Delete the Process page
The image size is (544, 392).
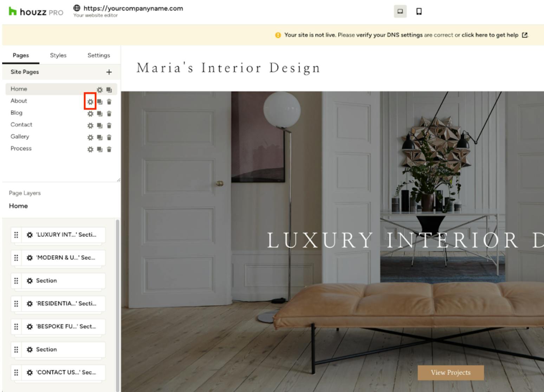point(109,149)
